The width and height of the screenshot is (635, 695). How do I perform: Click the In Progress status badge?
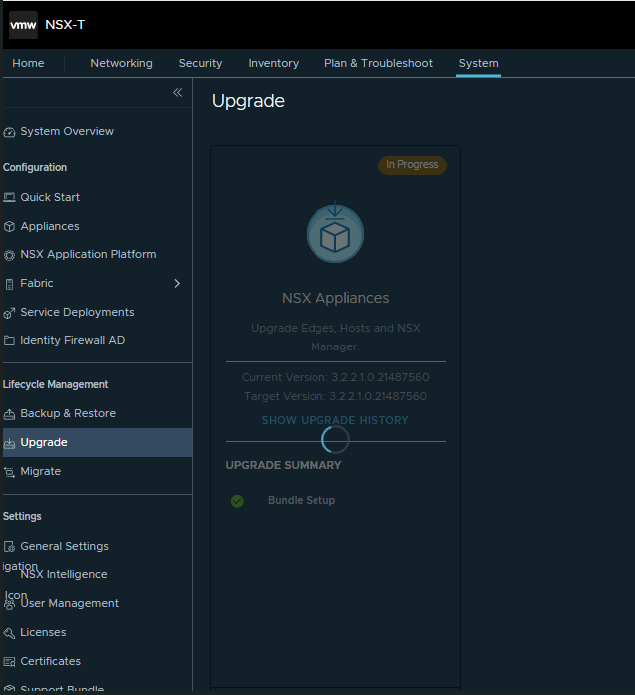412,165
